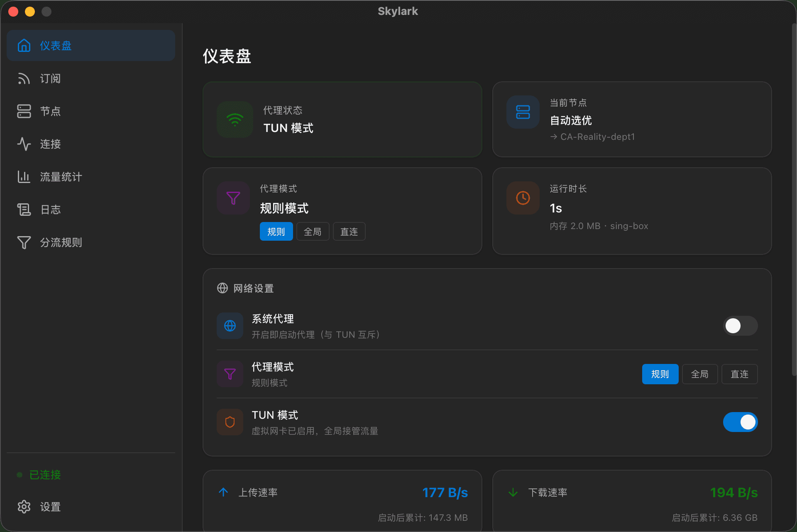
Task: Open the 仪表盘 sidebar page
Action: point(91,46)
